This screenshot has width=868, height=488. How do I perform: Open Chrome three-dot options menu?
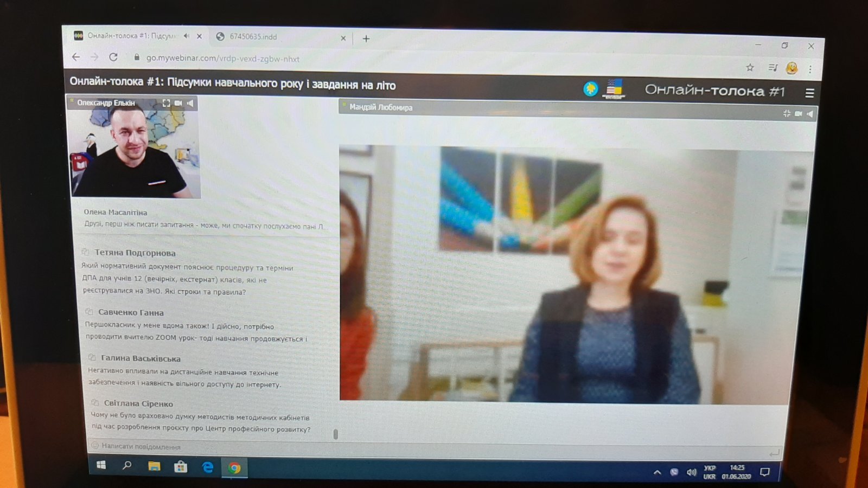(810, 69)
